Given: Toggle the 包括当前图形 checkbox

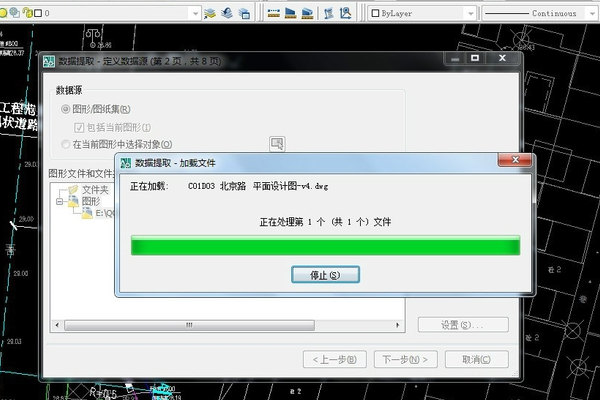Looking at the screenshot, I should pyautogui.click(x=79, y=127).
